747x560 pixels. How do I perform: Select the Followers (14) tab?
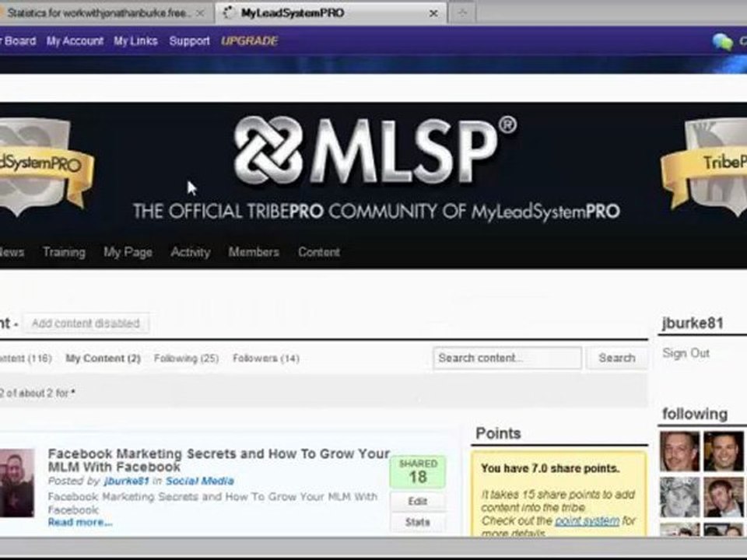point(266,358)
